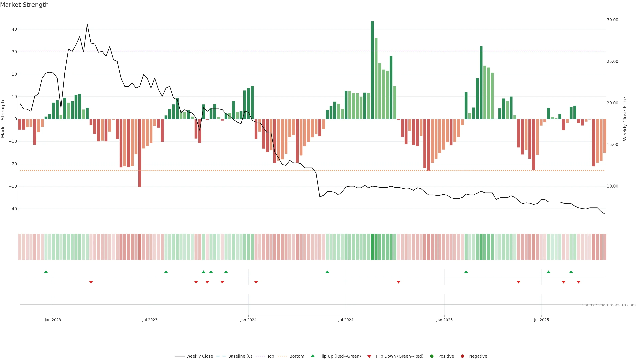644x362 pixels.
Task: Click the tallest dark green bar above 40
Action: click(x=372, y=70)
